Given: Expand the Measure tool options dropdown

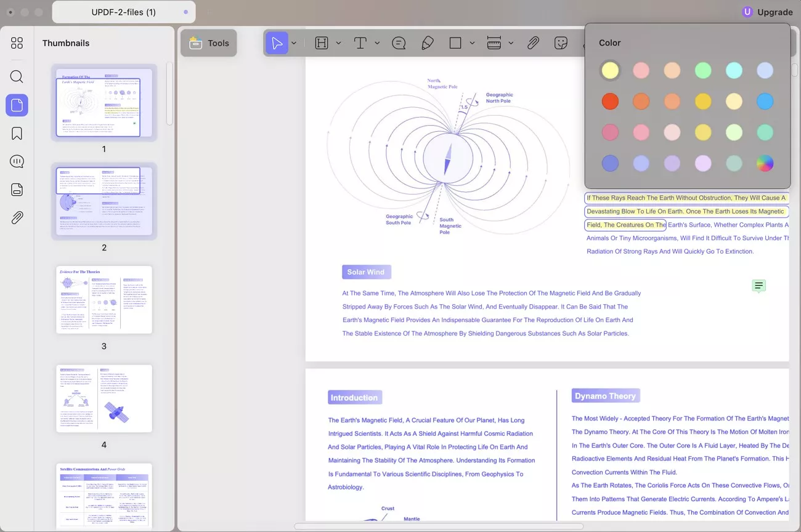Looking at the screenshot, I should (x=511, y=42).
